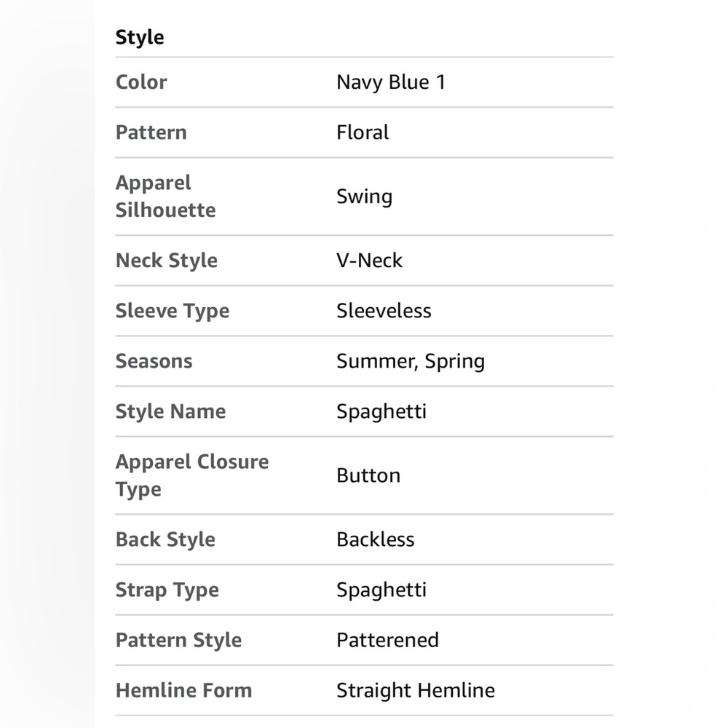This screenshot has height=728, width=728.
Task: Click the Navy Blue 1 color value
Action: [391, 82]
